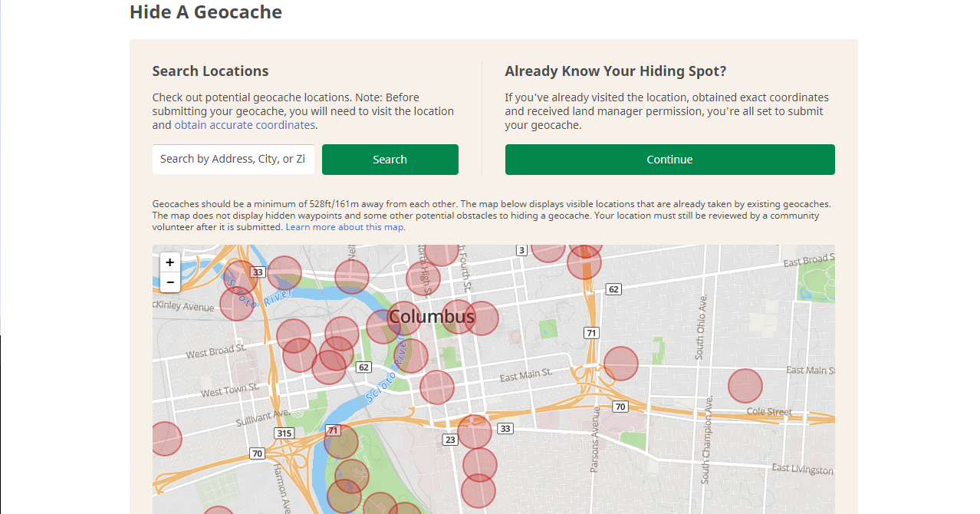980x514 pixels.
Task: Click the route 70 shield near Parsons Avenue
Action: pyautogui.click(x=620, y=407)
